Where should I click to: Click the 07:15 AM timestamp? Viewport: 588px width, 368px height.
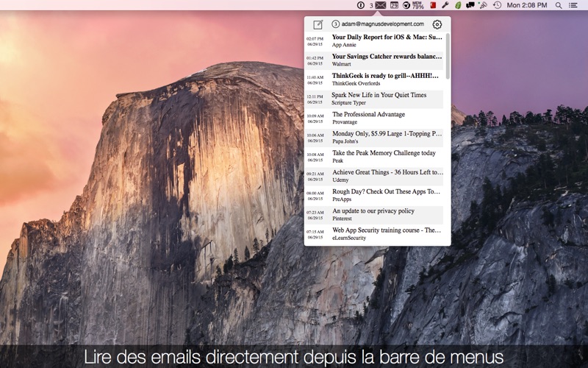coord(315,232)
